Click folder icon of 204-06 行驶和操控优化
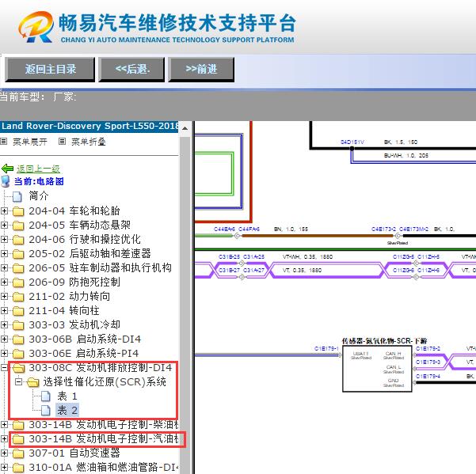Viewport: 476px width, 474px height. point(18,240)
